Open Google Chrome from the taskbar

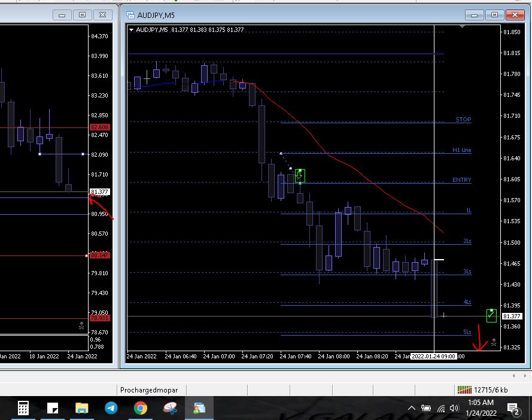(x=141, y=409)
